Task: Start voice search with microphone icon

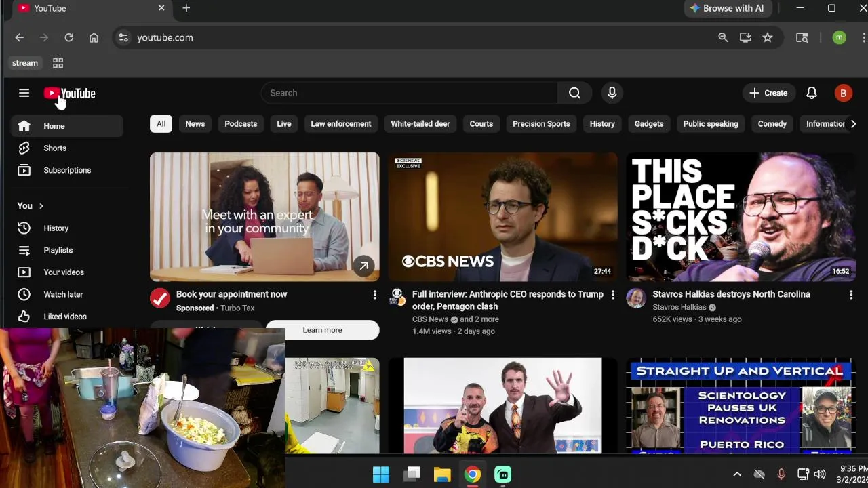Action: [x=612, y=93]
